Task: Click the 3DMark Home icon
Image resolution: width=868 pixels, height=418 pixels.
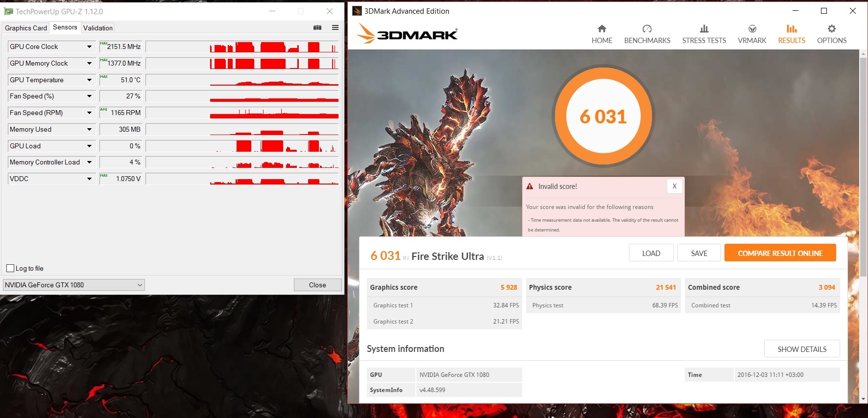Action: point(602,28)
